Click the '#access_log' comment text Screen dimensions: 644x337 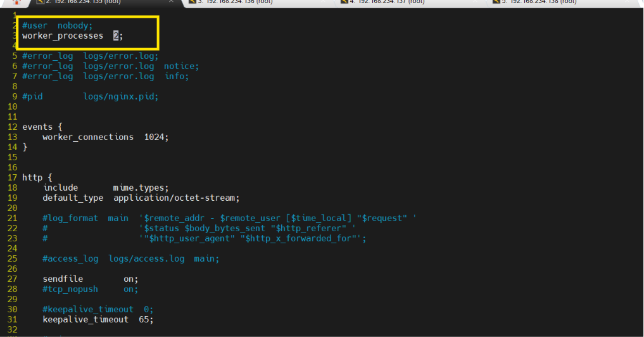pyautogui.click(x=70, y=258)
